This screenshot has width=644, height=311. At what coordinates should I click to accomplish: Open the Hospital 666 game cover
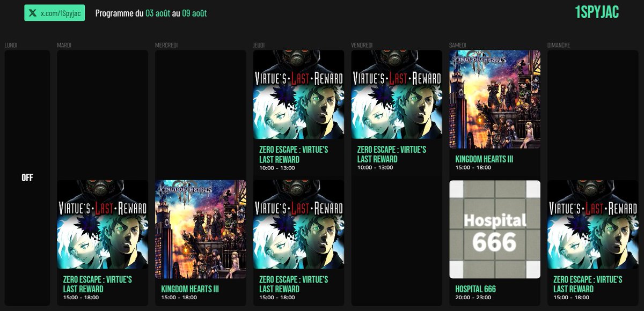click(x=495, y=229)
